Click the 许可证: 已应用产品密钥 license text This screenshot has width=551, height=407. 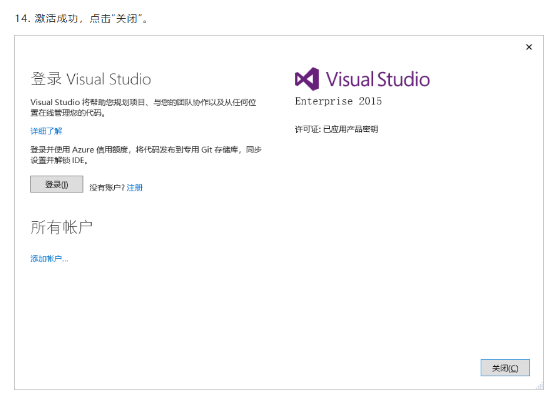point(336,129)
